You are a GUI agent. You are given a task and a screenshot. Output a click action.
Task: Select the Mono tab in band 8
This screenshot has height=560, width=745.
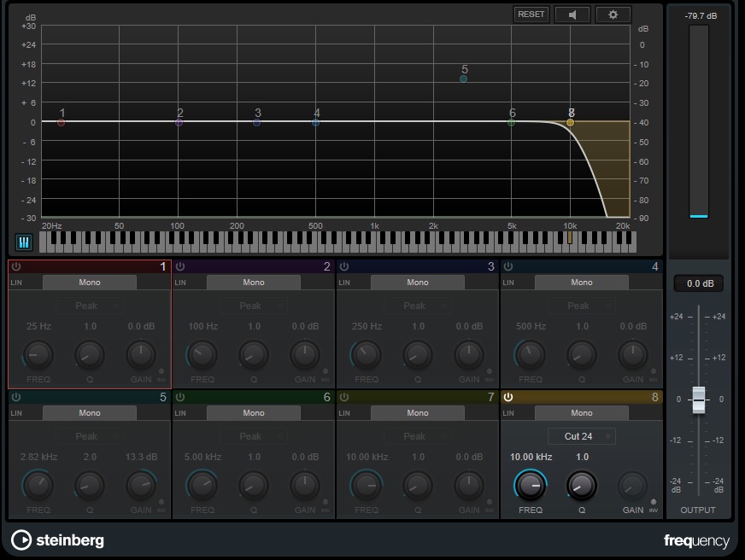pyautogui.click(x=582, y=413)
